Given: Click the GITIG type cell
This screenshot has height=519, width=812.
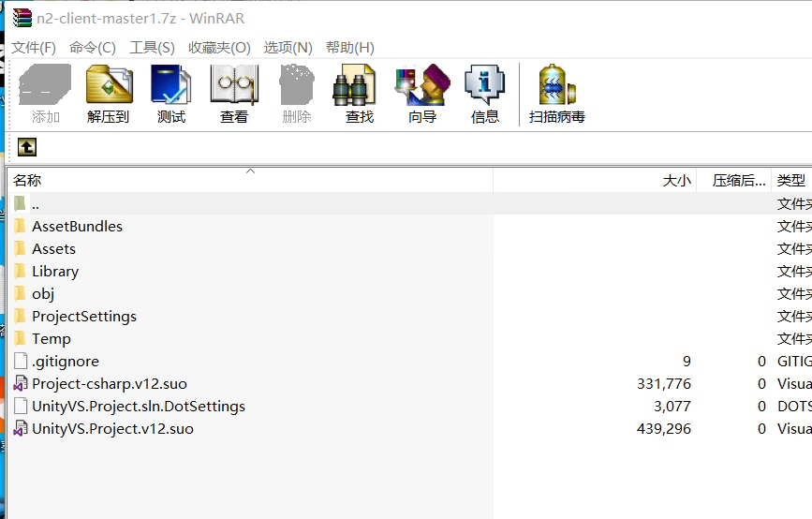Looking at the screenshot, I should point(794,361).
